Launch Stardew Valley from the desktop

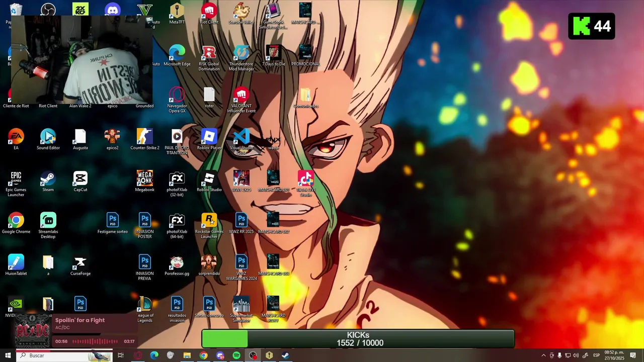(x=241, y=14)
